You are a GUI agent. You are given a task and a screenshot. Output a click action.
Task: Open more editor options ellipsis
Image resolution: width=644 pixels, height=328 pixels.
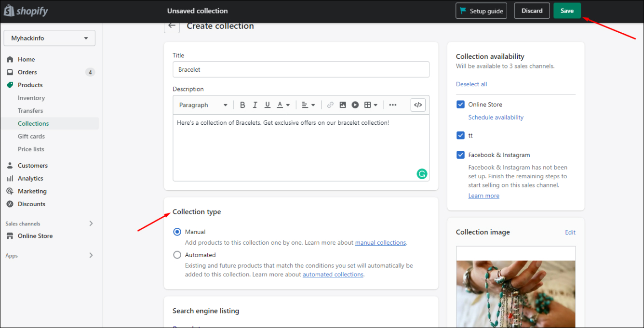tap(393, 105)
